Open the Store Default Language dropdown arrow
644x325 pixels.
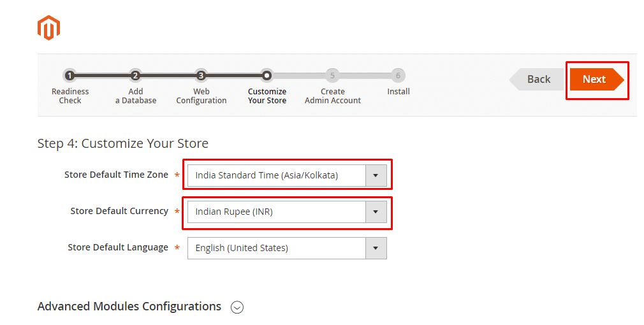point(376,249)
